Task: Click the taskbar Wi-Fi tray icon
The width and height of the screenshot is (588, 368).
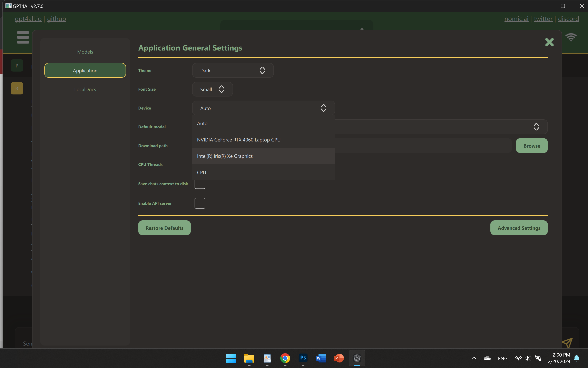Action: point(518,358)
